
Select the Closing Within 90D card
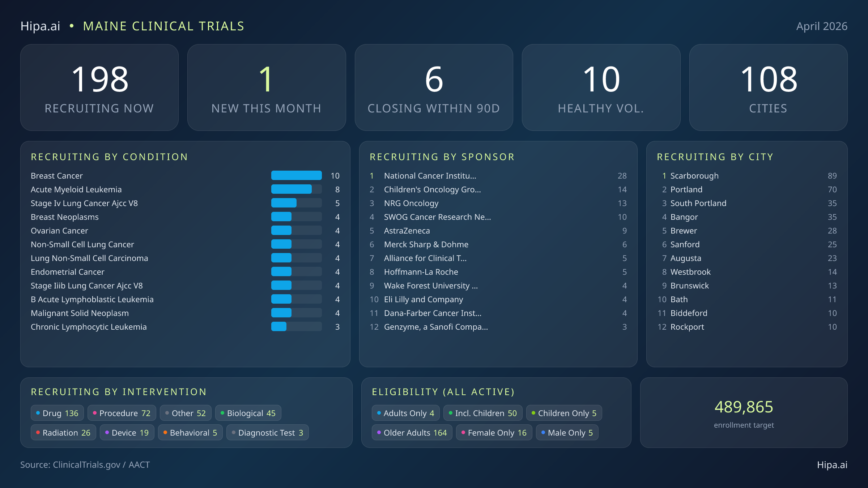point(434,87)
